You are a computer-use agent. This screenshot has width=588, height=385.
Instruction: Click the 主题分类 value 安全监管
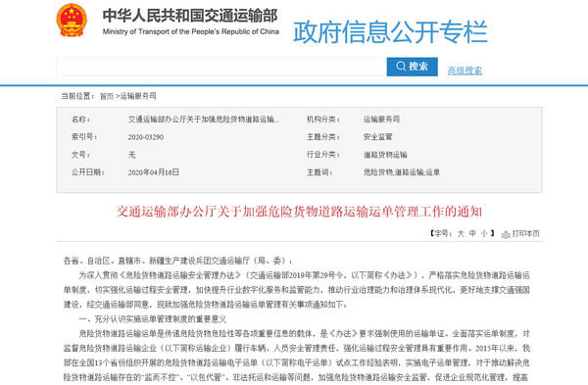coord(377,137)
